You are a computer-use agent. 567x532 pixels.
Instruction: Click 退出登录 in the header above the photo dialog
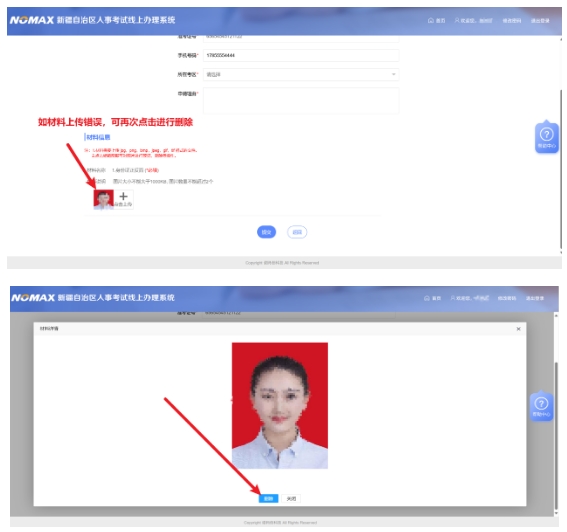(535, 298)
